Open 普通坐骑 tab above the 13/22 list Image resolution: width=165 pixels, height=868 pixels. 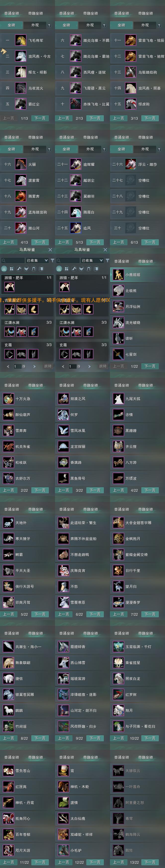click(121, 757)
